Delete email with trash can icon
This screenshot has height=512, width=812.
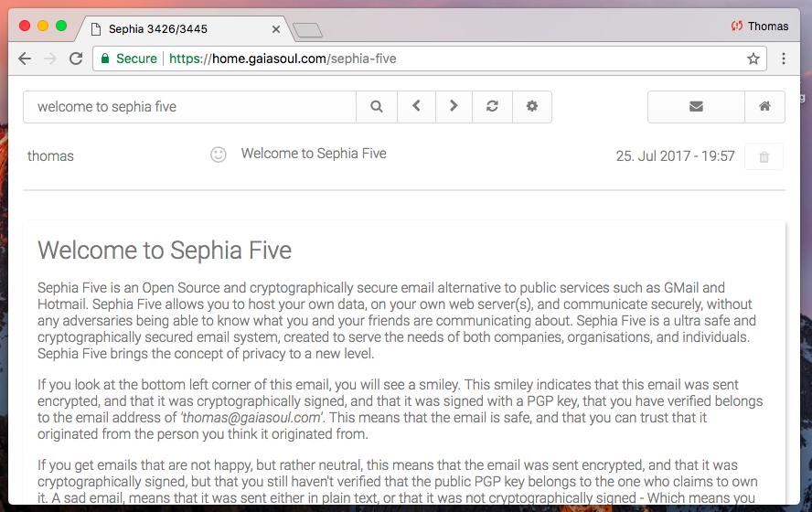coord(764,156)
